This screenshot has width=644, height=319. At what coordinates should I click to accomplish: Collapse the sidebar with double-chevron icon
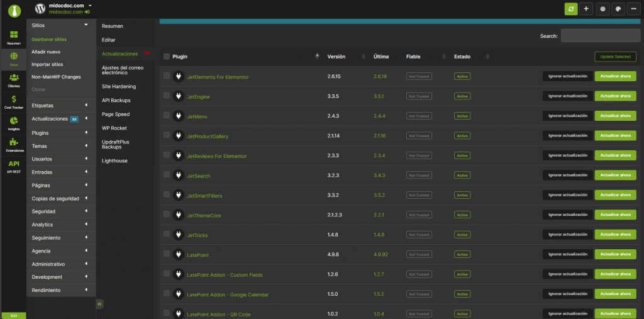tap(100, 304)
